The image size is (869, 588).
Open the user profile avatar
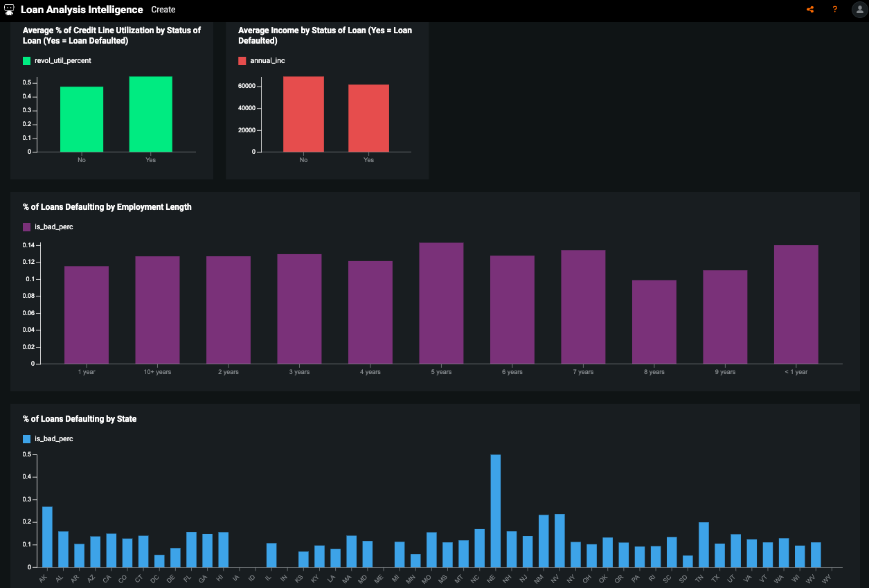tap(859, 10)
